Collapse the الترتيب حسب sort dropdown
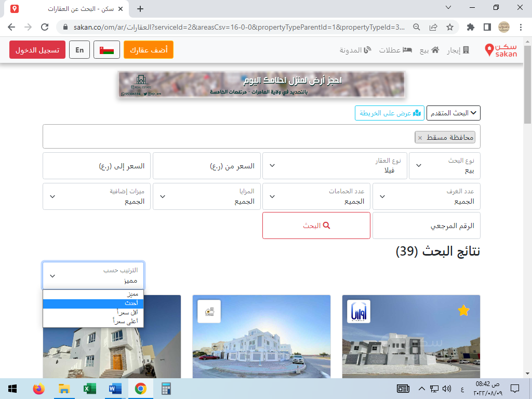The height and width of the screenshot is (399, 532). click(x=94, y=275)
